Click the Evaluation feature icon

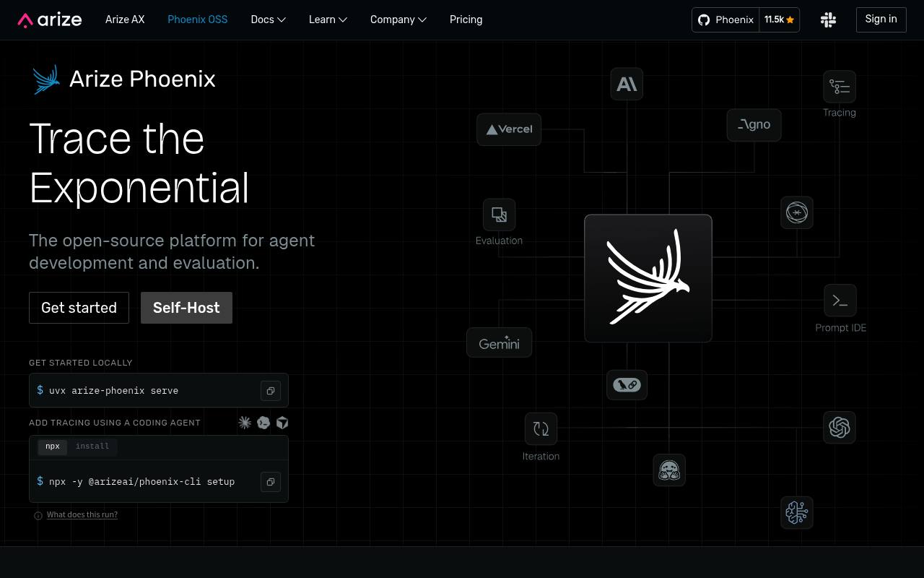[x=499, y=215]
